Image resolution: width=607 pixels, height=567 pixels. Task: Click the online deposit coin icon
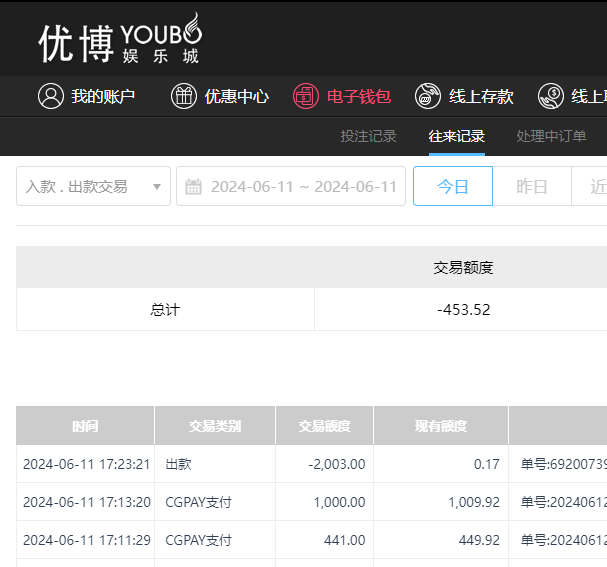pos(428,96)
